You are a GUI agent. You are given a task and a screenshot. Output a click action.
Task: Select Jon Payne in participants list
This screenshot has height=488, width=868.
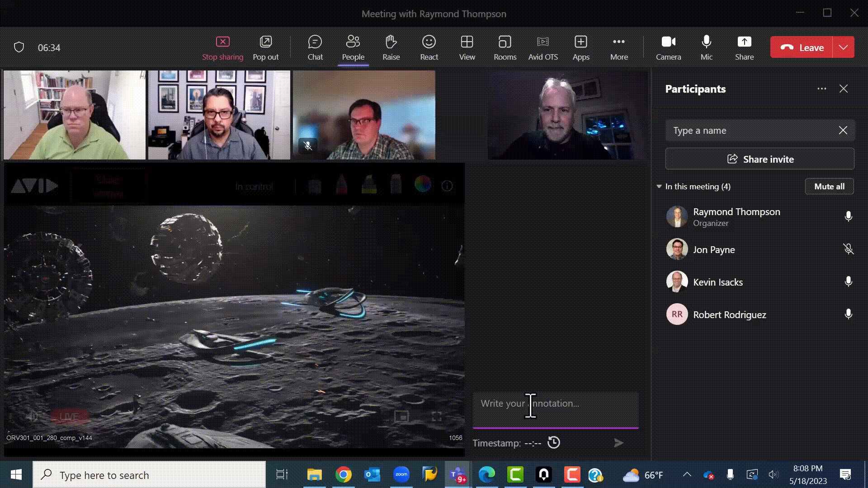pos(759,249)
